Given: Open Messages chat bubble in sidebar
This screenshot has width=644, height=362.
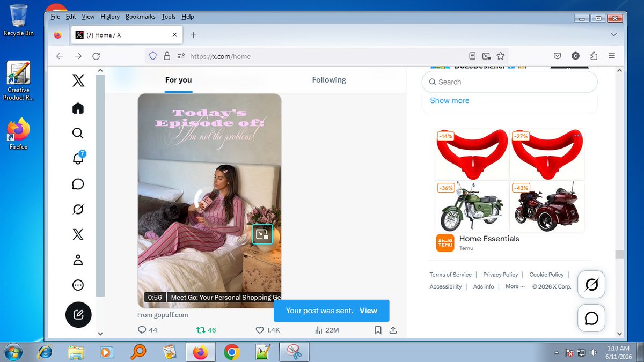Looking at the screenshot, I should tap(78, 184).
